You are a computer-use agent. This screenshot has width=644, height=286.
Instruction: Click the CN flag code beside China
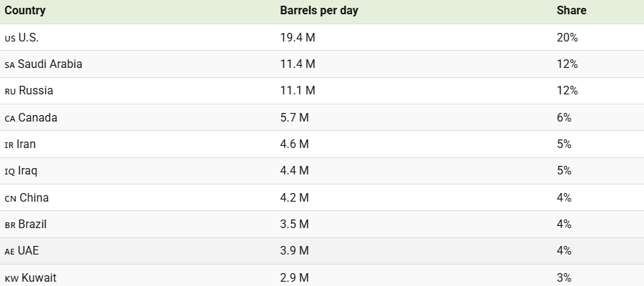coord(10,198)
